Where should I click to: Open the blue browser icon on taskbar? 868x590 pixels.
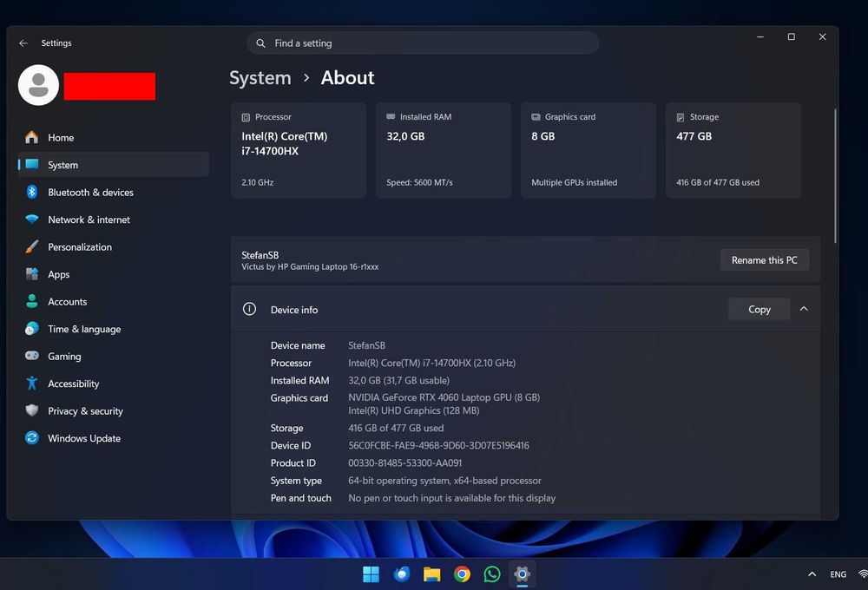pos(401,574)
